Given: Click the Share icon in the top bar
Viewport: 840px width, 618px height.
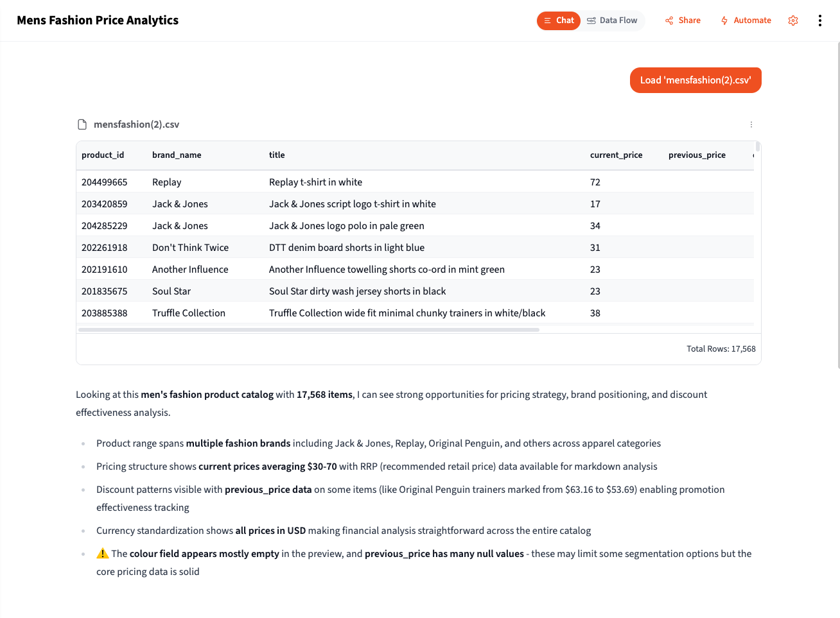Looking at the screenshot, I should point(668,20).
